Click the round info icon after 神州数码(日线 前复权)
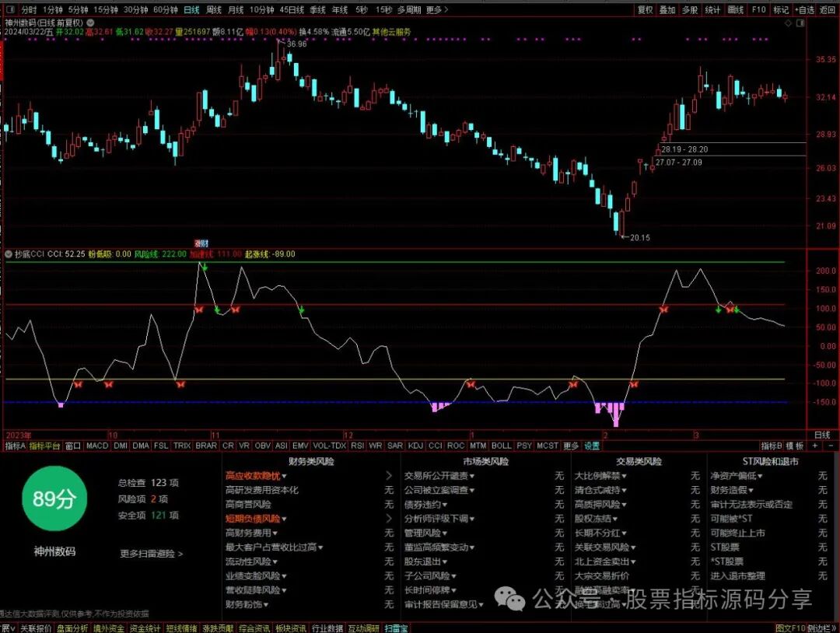840x633 pixels. point(90,23)
